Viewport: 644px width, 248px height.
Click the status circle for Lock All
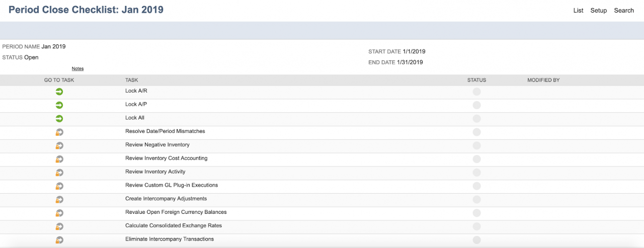coord(476,119)
